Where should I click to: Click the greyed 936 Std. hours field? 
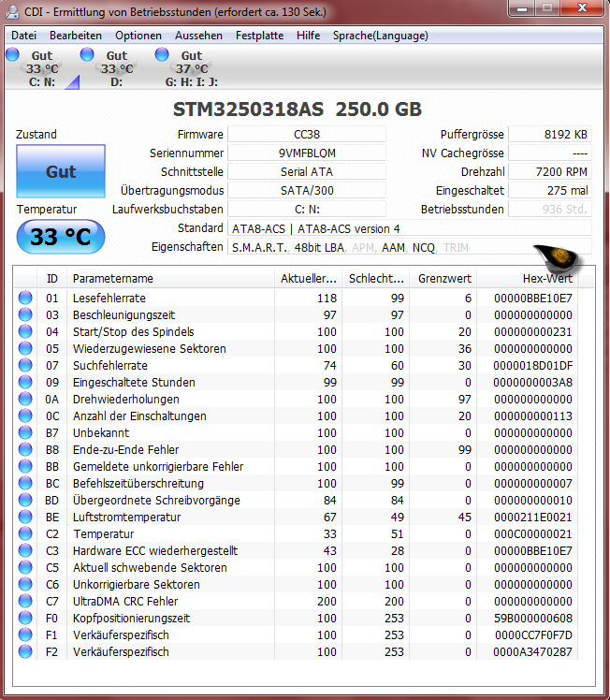click(x=550, y=210)
